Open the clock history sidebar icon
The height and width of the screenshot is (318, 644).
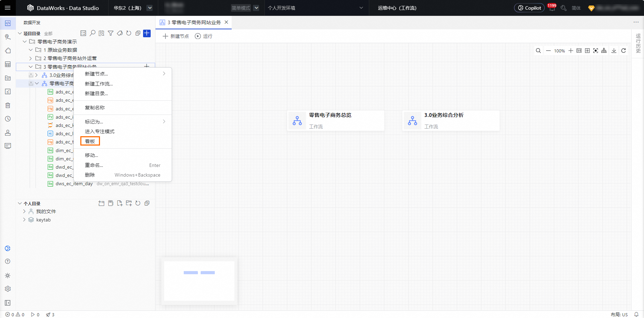pyautogui.click(x=8, y=119)
